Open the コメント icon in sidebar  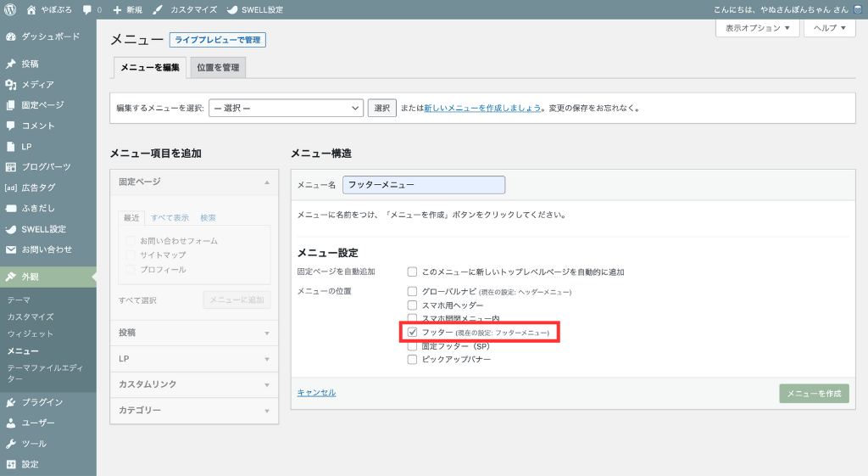pos(10,126)
